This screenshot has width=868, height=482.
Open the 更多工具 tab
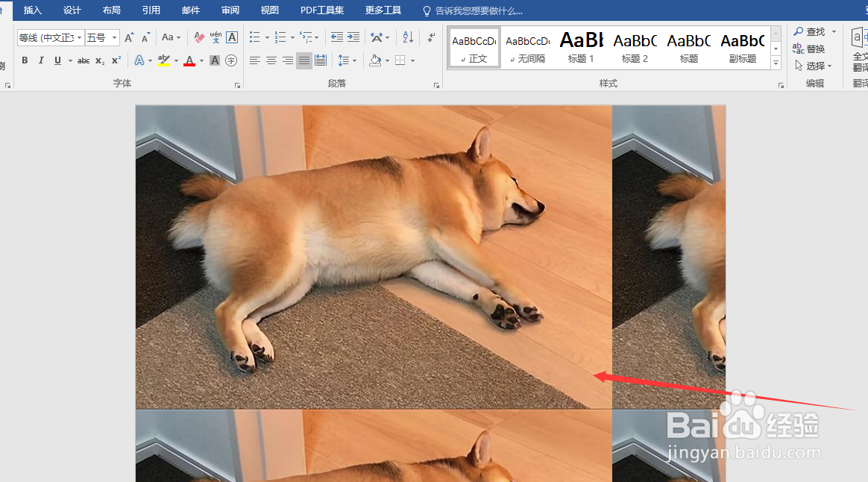pos(383,10)
